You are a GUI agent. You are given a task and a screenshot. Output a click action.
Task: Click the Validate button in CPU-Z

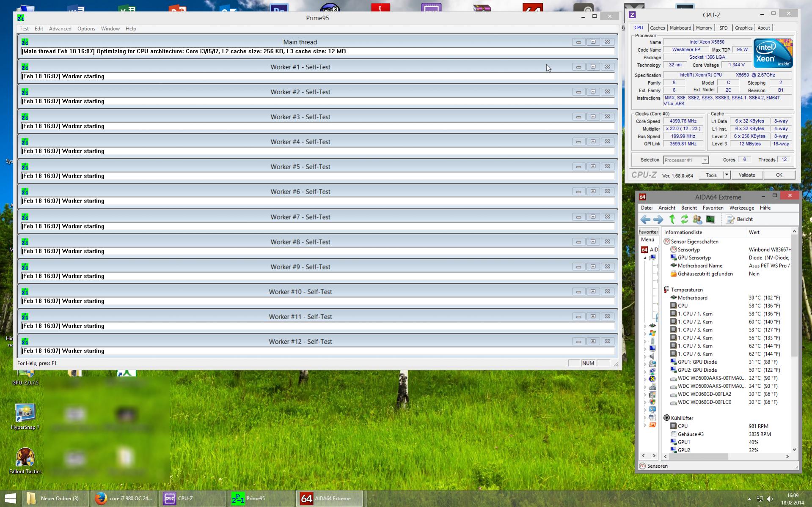(746, 175)
